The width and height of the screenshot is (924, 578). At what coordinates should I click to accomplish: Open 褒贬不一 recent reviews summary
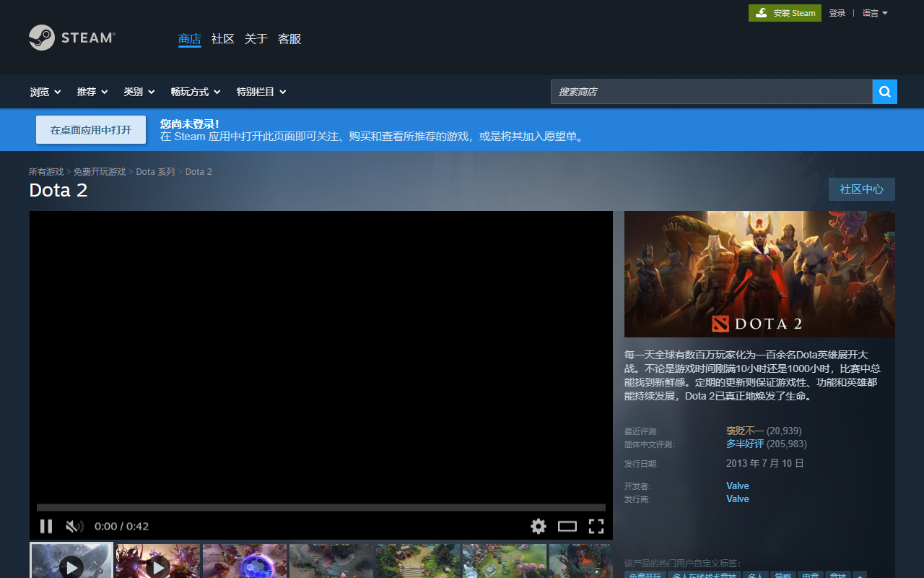(745, 431)
